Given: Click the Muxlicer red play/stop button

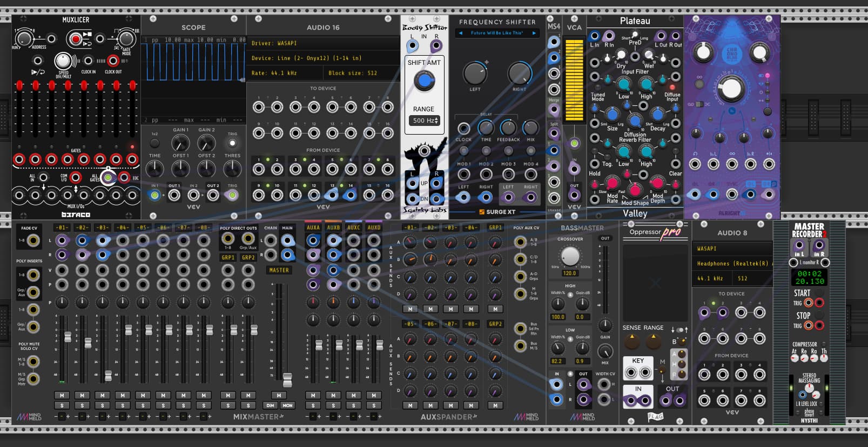Looking at the screenshot, I should pyautogui.click(x=76, y=39).
